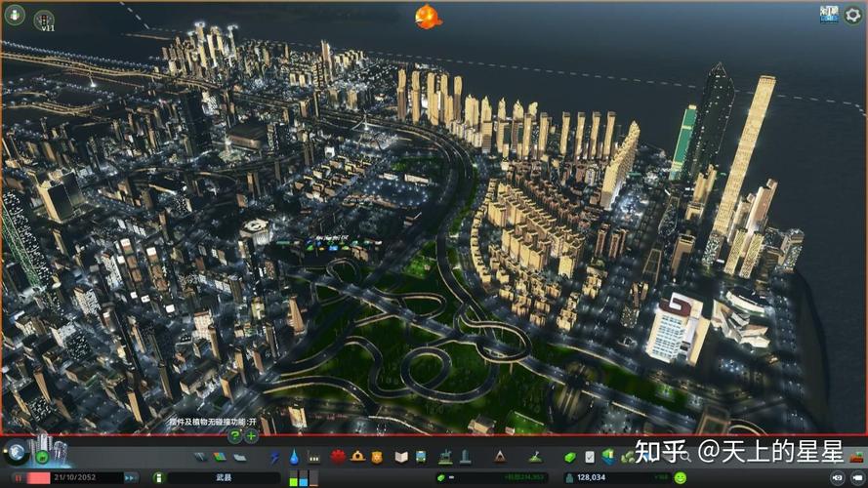Open the Economy money panel
The width and height of the screenshot is (868, 488).
pyautogui.click(x=570, y=457)
